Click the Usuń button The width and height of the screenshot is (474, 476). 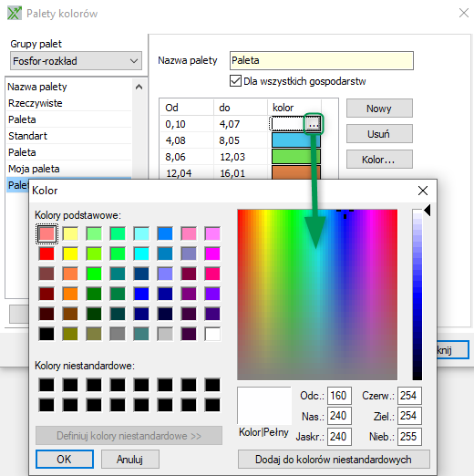pyautogui.click(x=379, y=134)
